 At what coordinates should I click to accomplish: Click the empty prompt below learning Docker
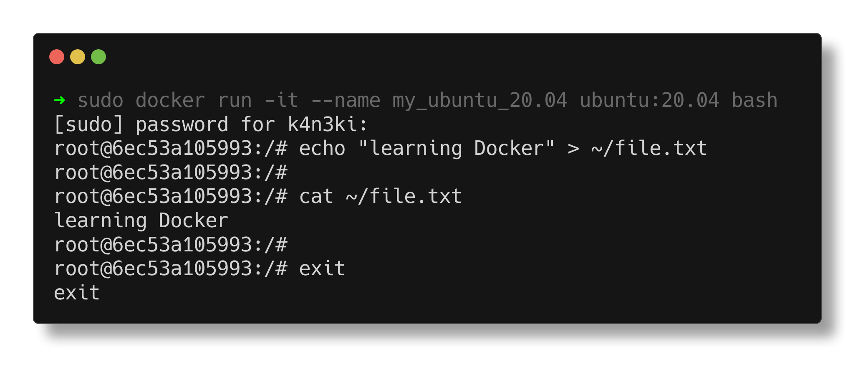tap(171, 245)
